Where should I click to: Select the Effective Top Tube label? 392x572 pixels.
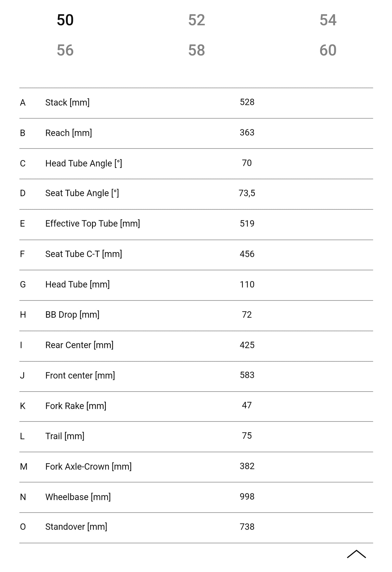93,224
